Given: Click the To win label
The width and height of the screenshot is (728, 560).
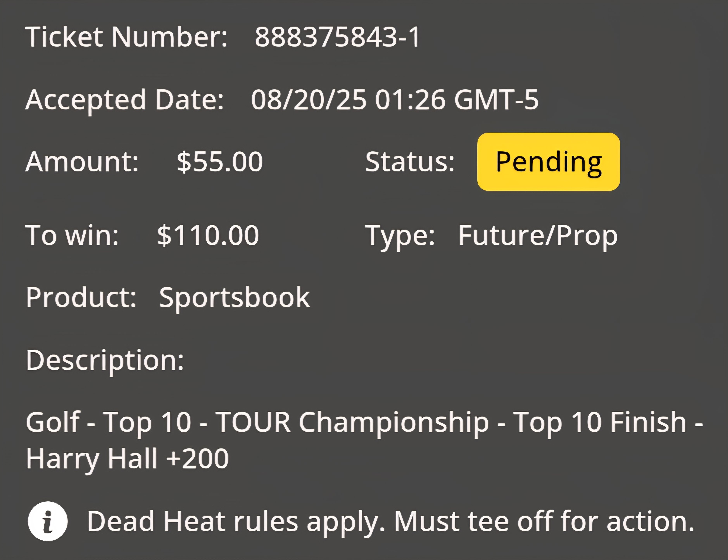Looking at the screenshot, I should pos(72,235).
